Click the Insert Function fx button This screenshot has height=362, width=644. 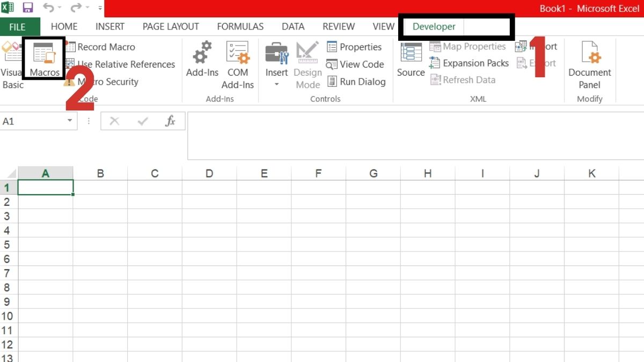170,121
